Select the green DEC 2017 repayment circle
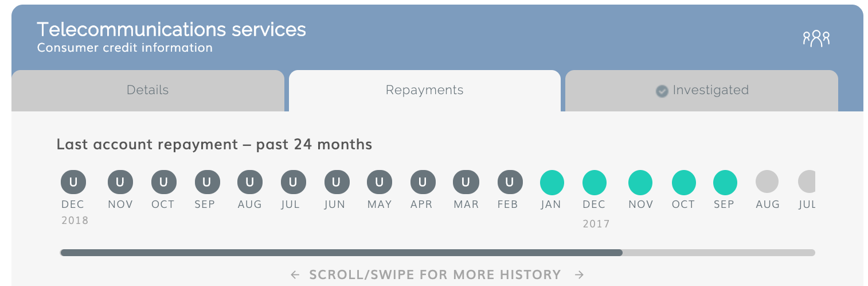Screen dimensions: 868x286 tap(595, 182)
